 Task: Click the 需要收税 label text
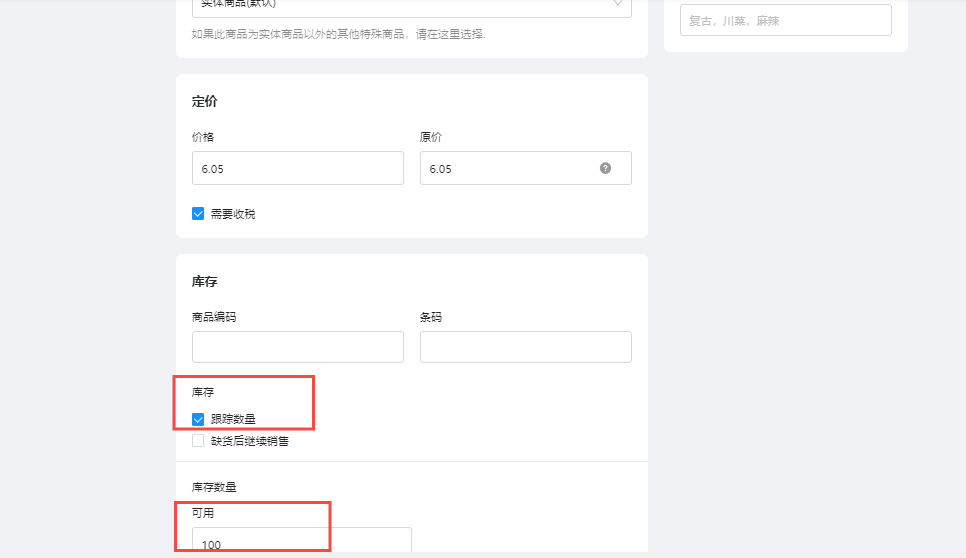(x=233, y=214)
